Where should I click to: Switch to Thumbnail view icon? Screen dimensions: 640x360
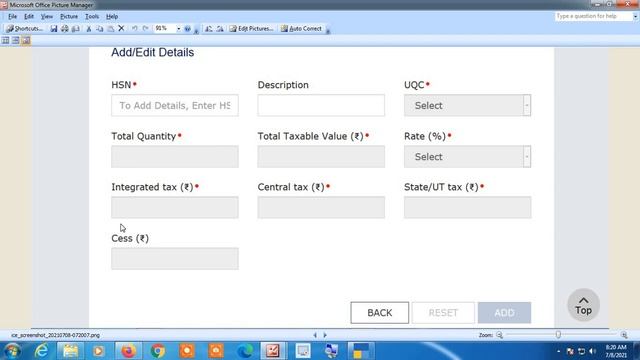point(5,40)
